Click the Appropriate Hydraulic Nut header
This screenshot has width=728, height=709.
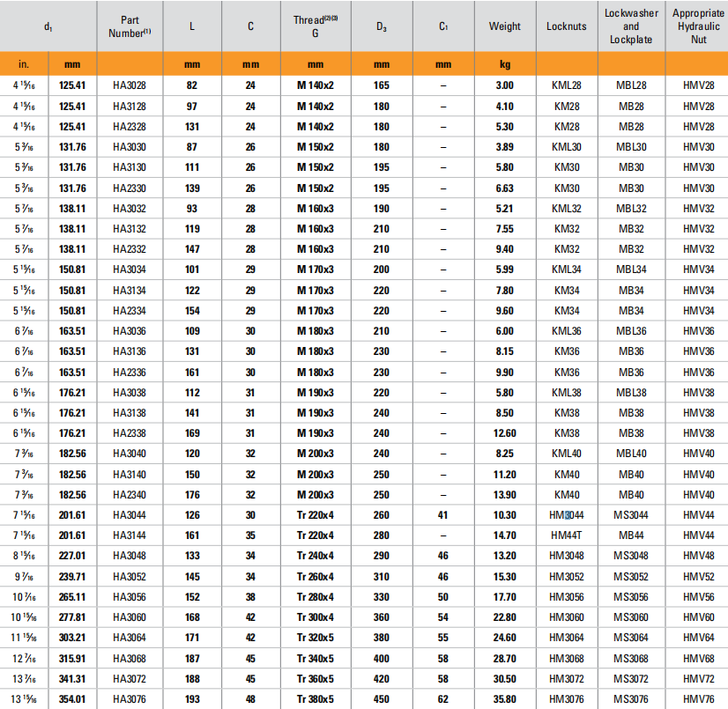[697, 26]
